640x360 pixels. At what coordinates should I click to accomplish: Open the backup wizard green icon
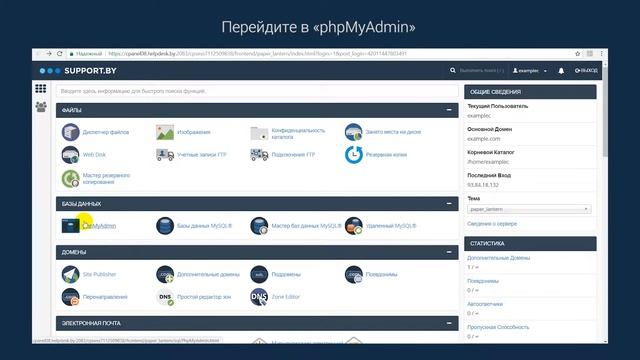(x=70, y=179)
